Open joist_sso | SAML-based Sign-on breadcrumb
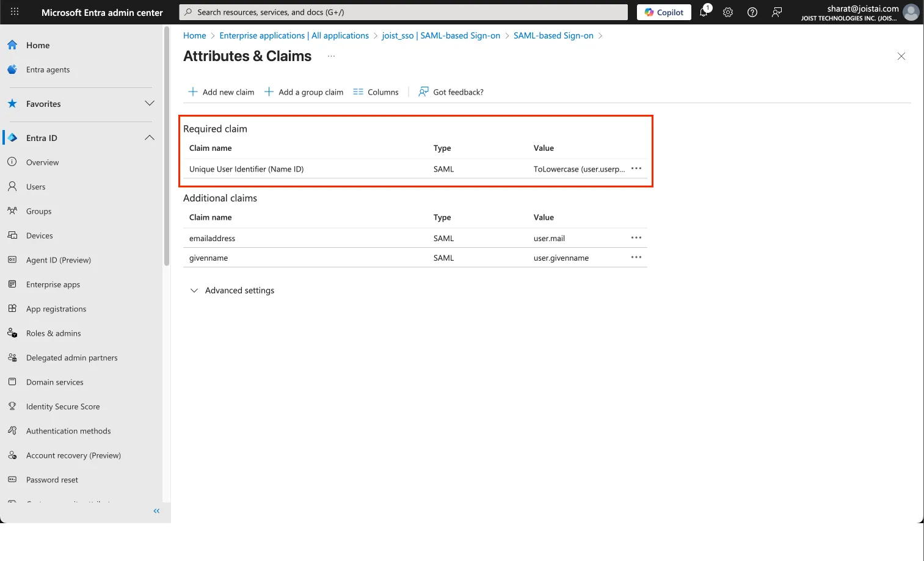 [x=441, y=35]
